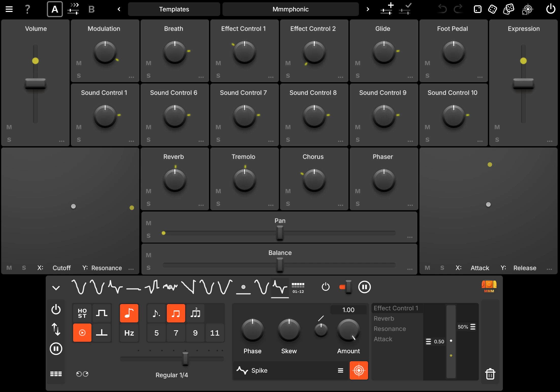Select the triplet note timing
Image resolution: width=560 pixels, height=392 pixels.
tap(195, 313)
